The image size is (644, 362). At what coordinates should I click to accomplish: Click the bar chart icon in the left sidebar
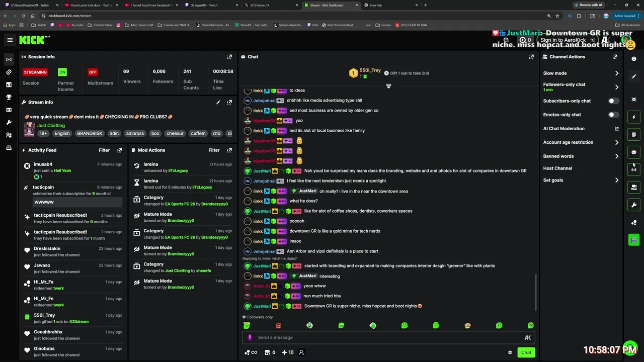click(x=9, y=84)
